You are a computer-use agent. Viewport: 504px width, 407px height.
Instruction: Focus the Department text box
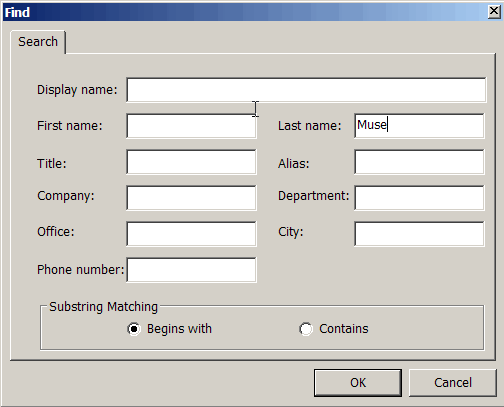[x=419, y=198]
